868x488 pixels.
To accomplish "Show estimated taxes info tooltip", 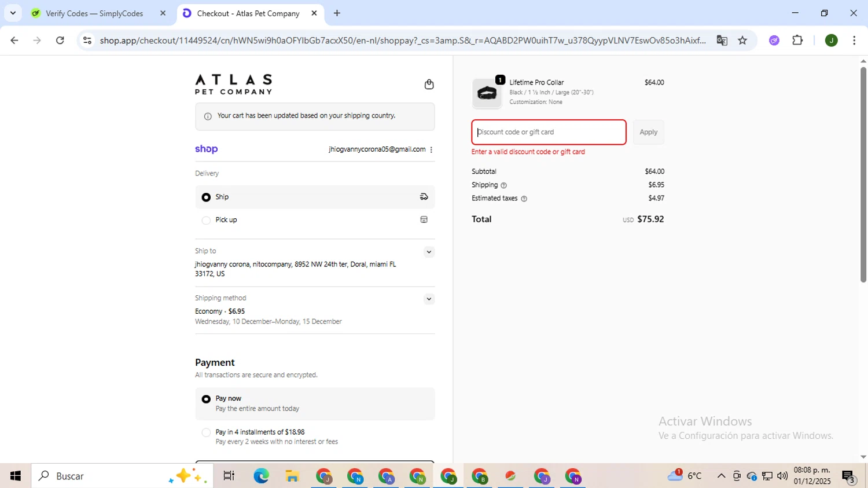I will (x=524, y=199).
